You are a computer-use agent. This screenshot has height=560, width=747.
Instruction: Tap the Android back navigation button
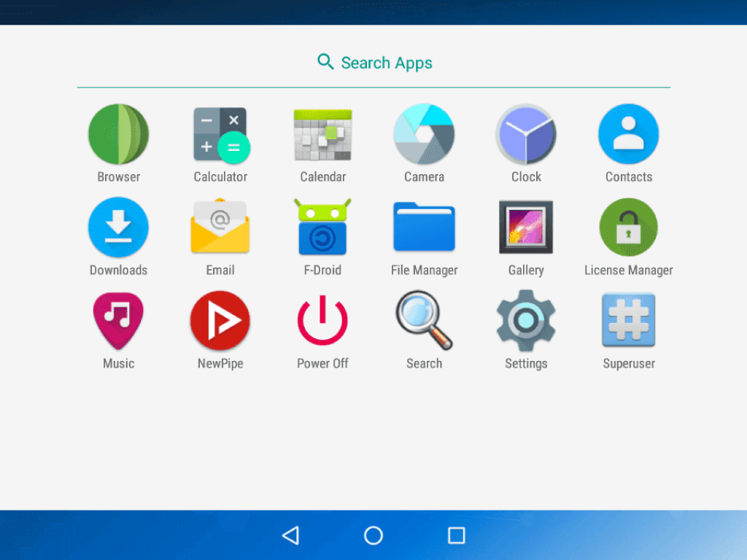coord(290,535)
